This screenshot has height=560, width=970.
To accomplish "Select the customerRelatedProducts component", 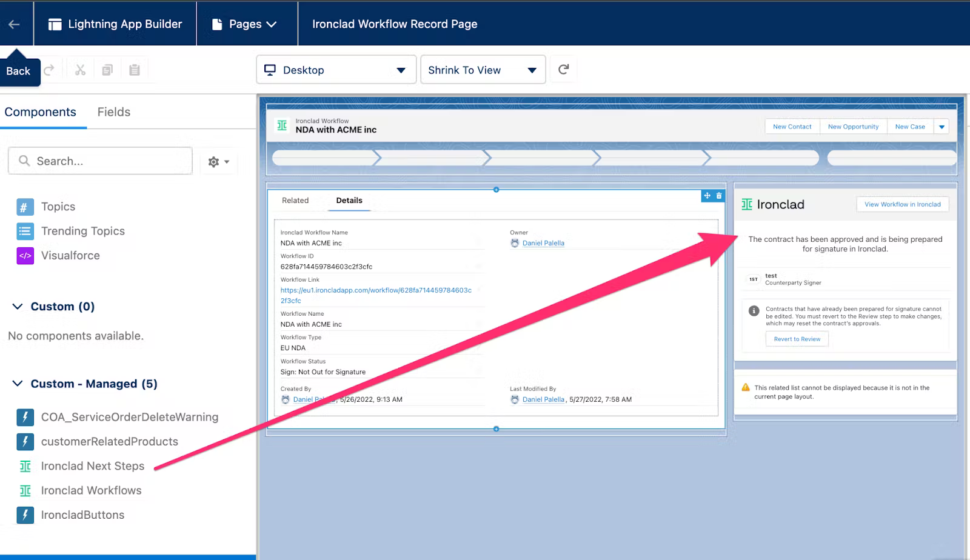I will [x=110, y=442].
